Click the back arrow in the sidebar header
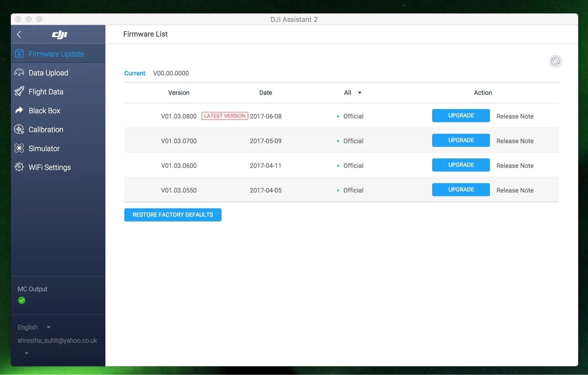 pyautogui.click(x=19, y=34)
